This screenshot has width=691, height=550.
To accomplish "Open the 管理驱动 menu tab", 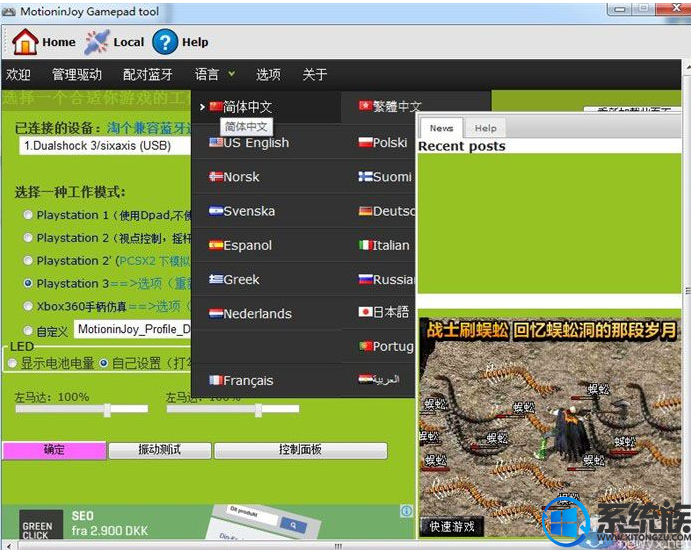I will point(77,74).
